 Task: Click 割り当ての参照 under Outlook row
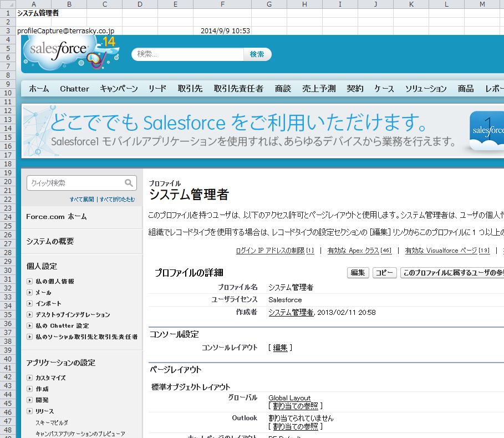(x=296, y=426)
